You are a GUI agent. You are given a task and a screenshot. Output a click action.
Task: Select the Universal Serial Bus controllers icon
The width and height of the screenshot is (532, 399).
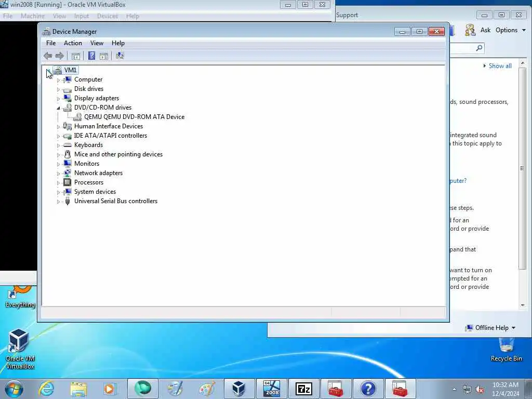tap(68, 201)
